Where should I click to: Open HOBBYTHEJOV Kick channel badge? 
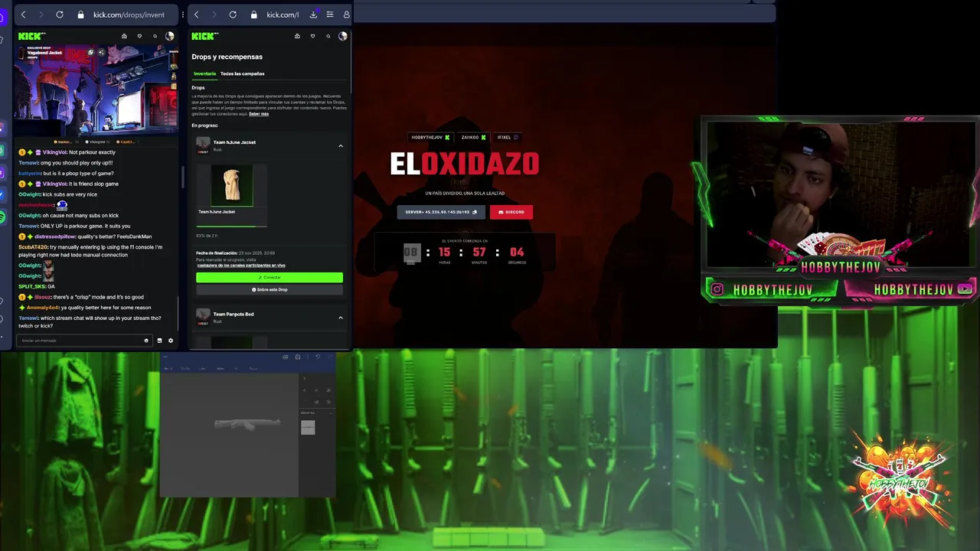(x=430, y=137)
